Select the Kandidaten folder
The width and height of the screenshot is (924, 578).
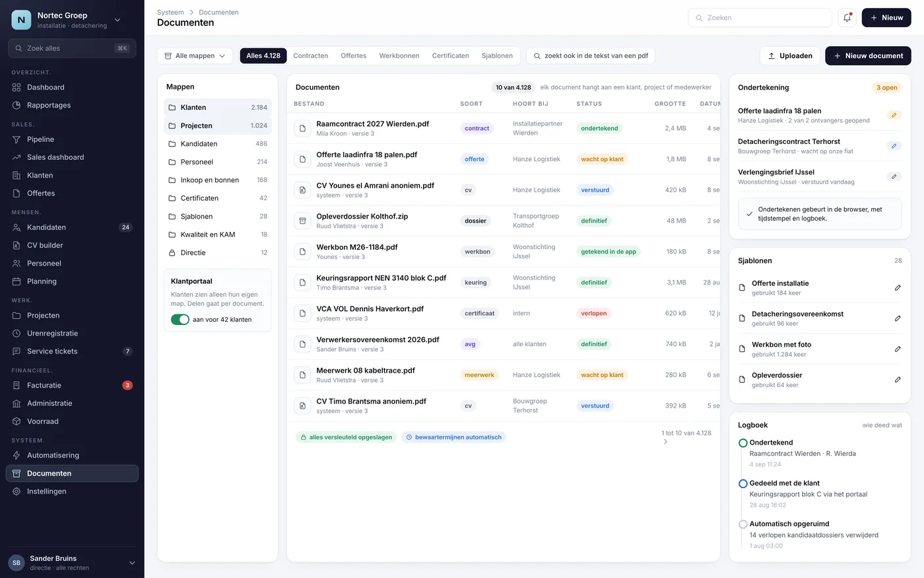[x=218, y=144]
